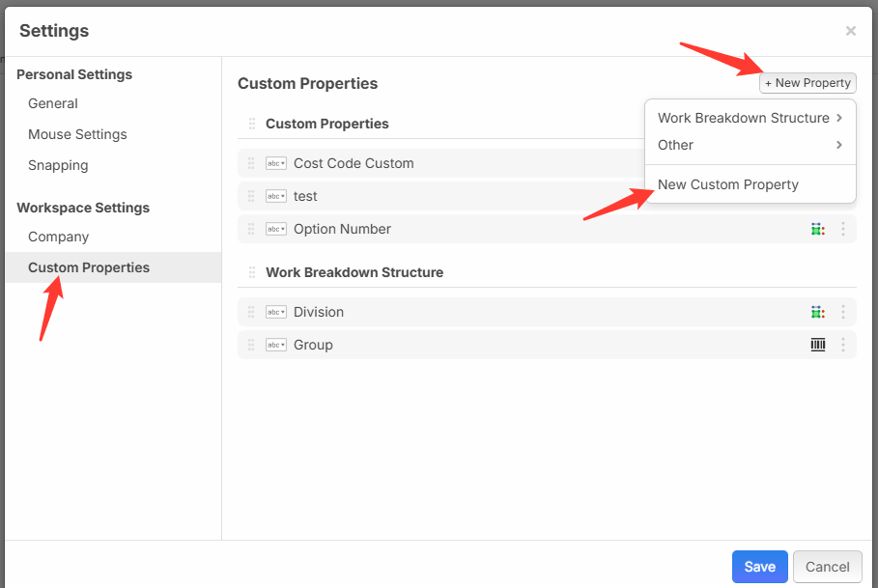Open the abc type dropdown for Division

click(x=276, y=312)
